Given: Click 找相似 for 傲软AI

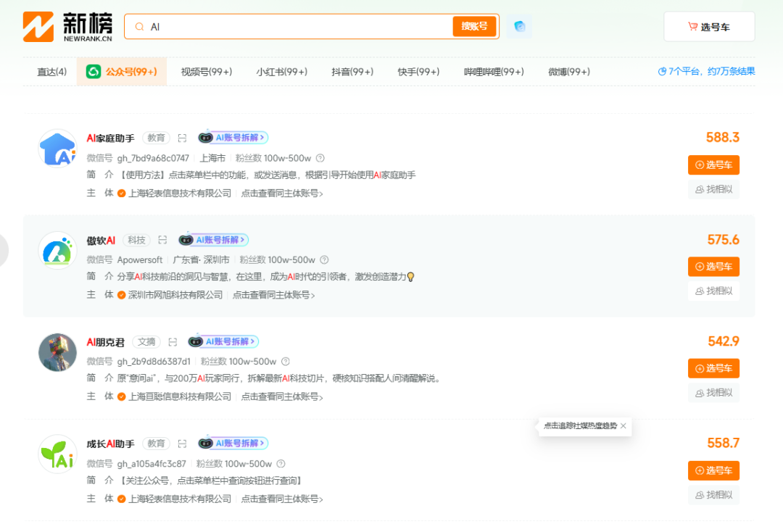Looking at the screenshot, I should pyautogui.click(x=713, y=291).
